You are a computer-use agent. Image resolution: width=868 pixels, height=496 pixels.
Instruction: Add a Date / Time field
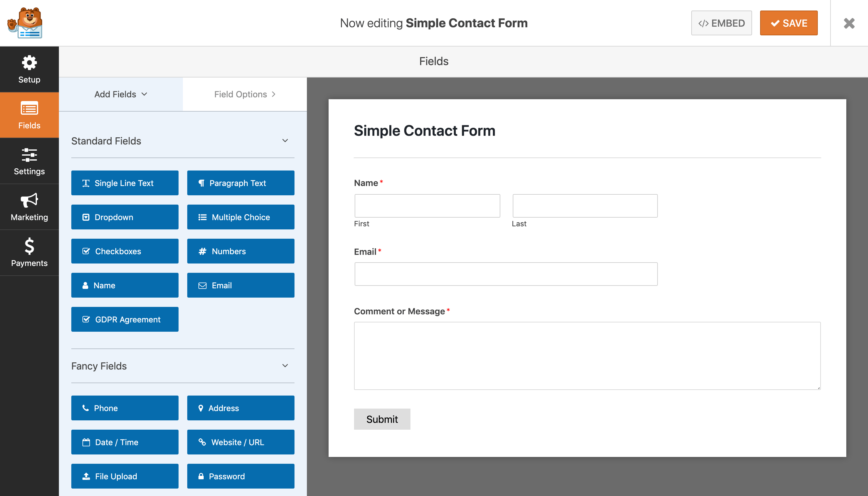point(125,442)
